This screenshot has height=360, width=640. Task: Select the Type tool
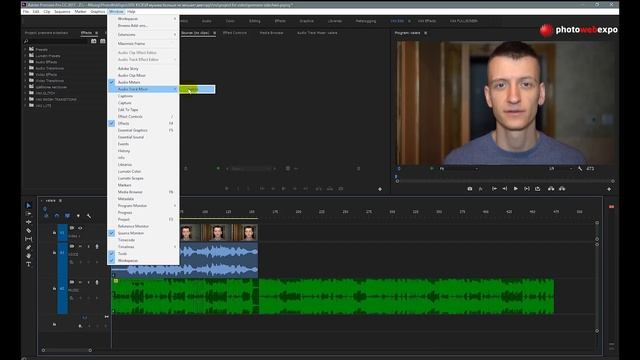point(29,264)
